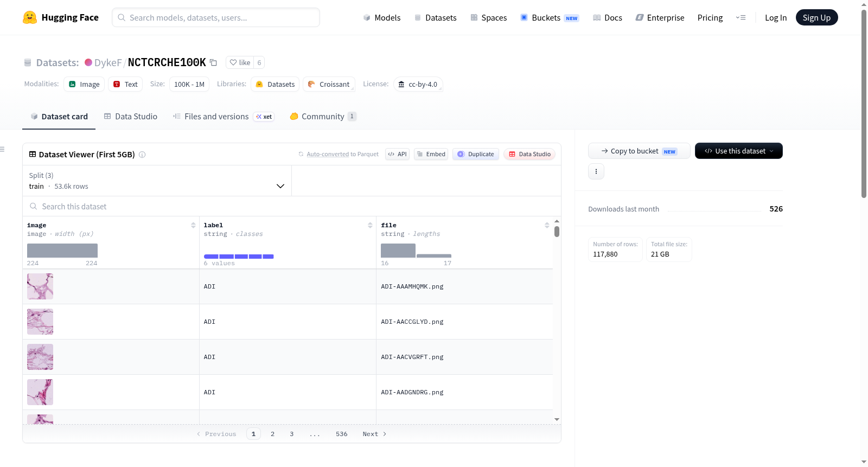Viewport: 868px width, 467px height.
Task: Click the Datasets: breadcrumb label
Action: pyautogui.click(x=58, y=62)
